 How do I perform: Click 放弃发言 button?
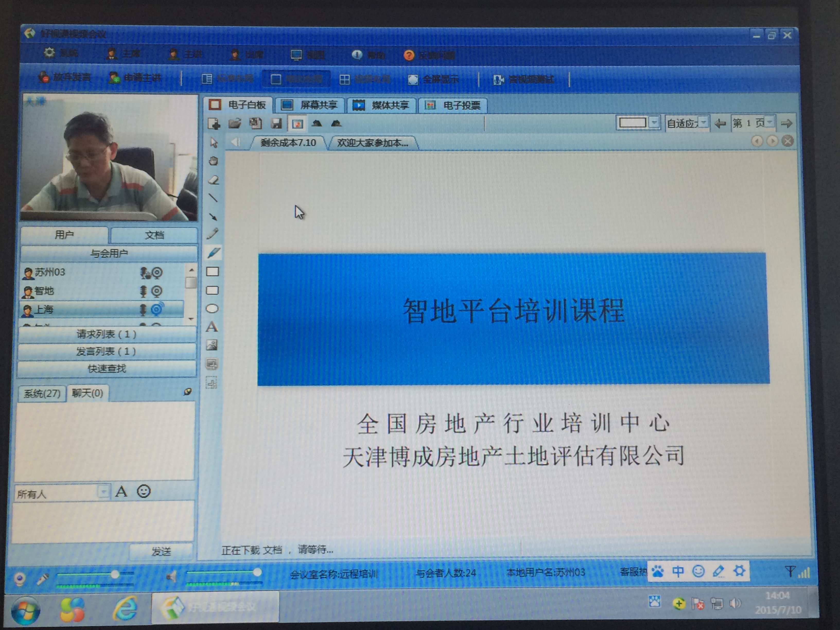coord(65,77)
